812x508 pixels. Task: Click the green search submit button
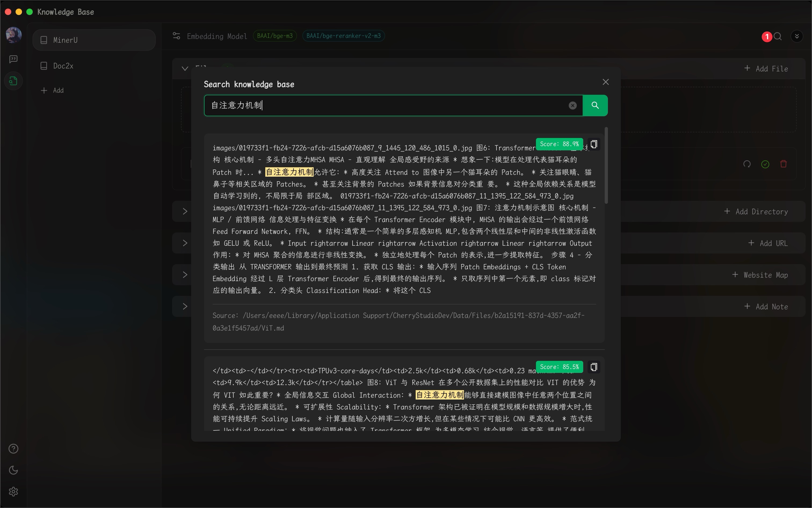595,106
